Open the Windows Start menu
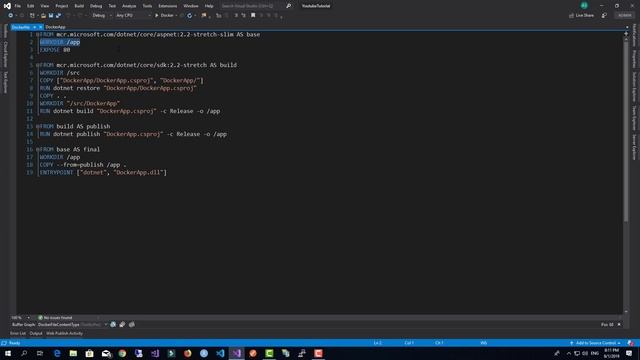Viewport: 640px width, 360px height. click(7, 353)
